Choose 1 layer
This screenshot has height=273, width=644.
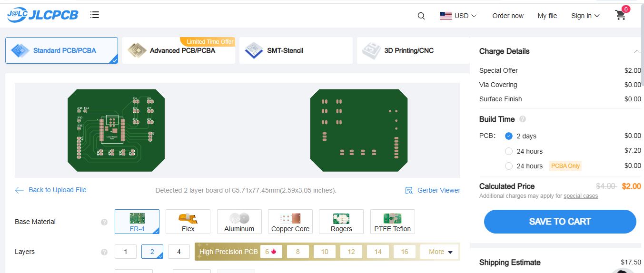tap(126, 252)
